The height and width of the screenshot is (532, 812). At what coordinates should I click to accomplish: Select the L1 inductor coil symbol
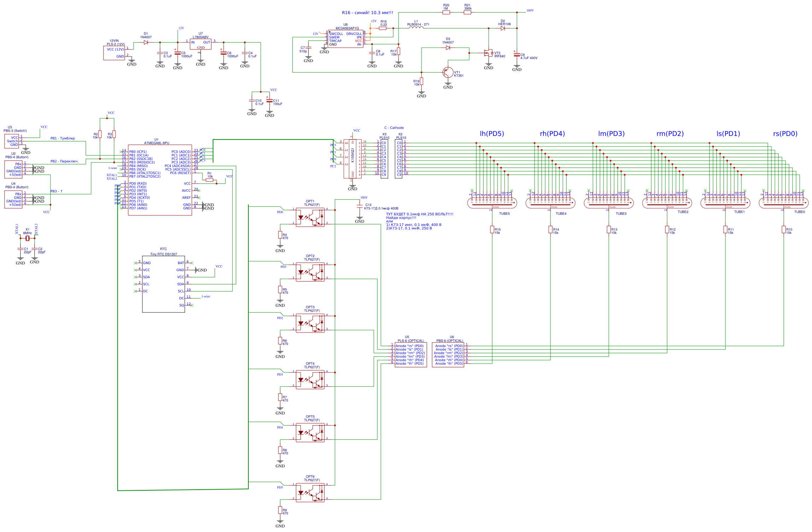coord(416,28)
